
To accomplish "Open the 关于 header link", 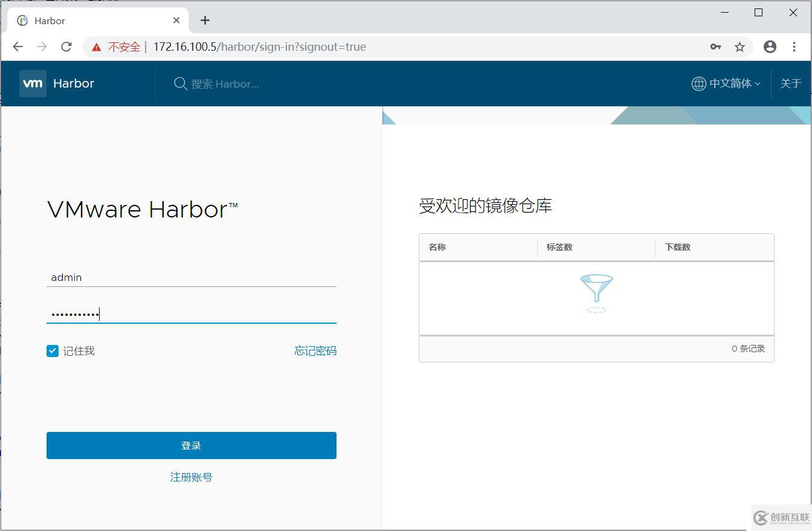I will pos(791,83).
